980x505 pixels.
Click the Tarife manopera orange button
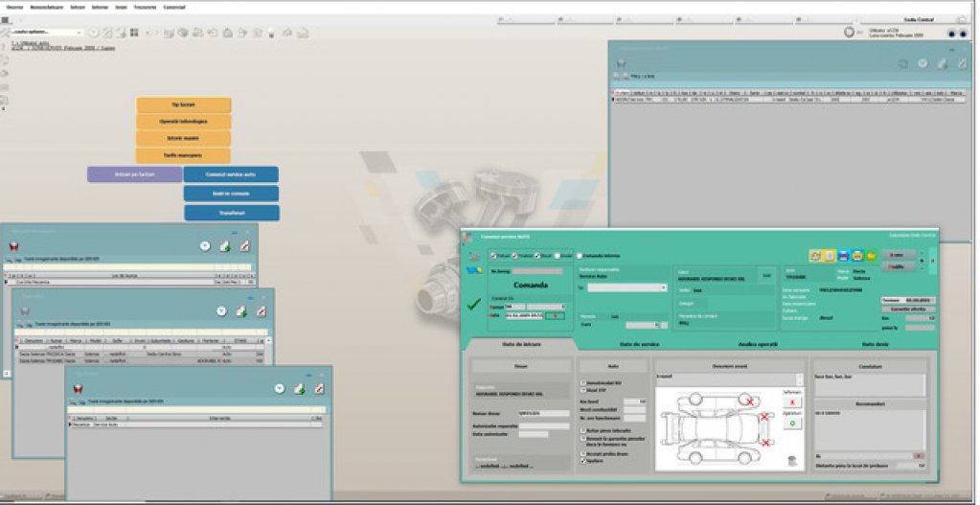[x=184, y=155]
